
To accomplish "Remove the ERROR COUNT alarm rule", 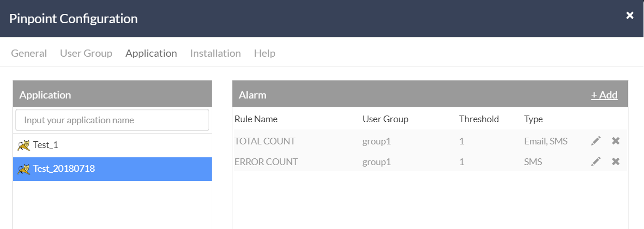I will coord(616,161).
